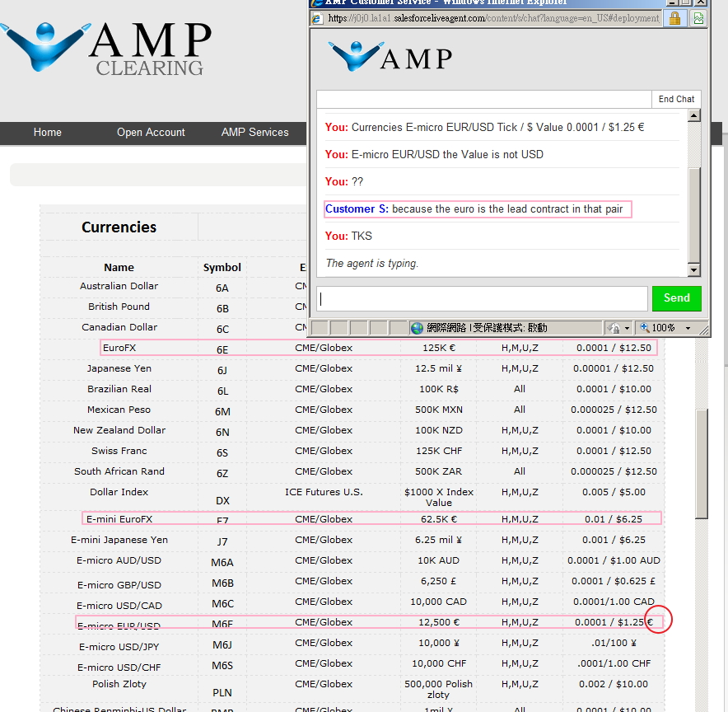The width and height of the screenshot is (728, 712).
Task: Select the Australian Dollar row name
Action: click(119, 286)
